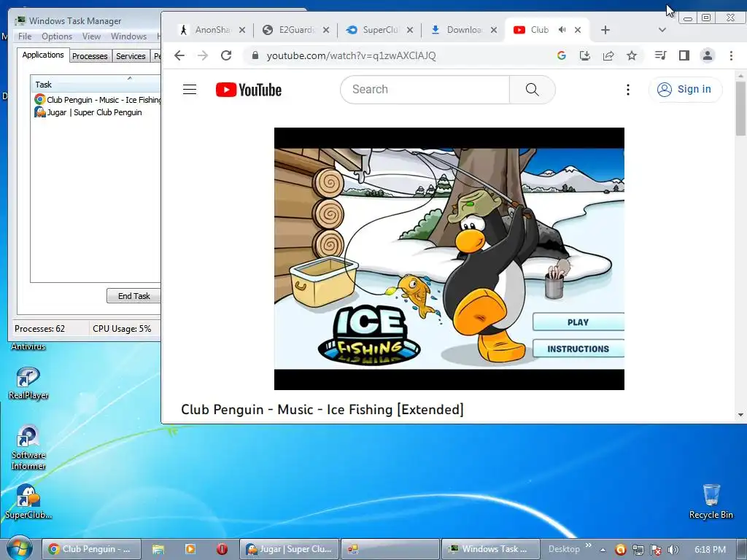747x560 pixels.
Task: Open the Chrome profile avatar
Action: [x=708, y=55]
